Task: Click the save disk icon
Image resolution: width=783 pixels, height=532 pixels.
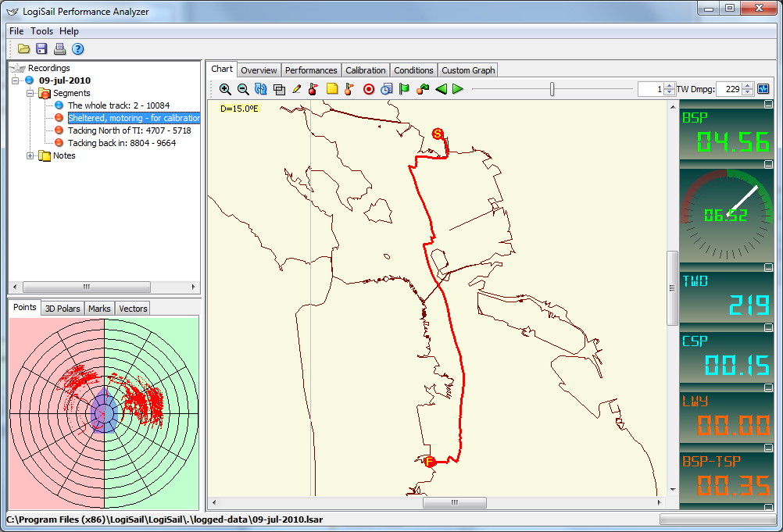Action: 41,49
